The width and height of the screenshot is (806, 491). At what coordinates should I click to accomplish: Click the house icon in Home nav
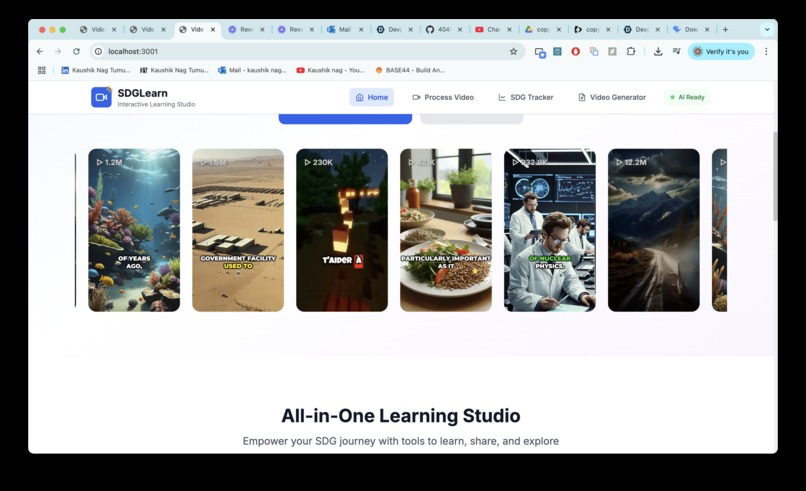tap(360, 97)
